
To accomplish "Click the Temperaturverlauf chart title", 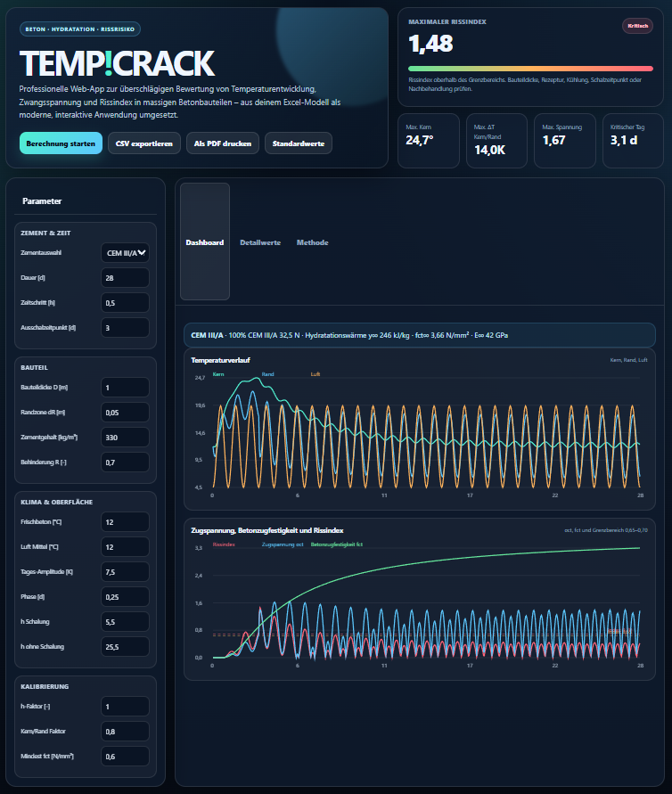I will [x=220, y=360].
